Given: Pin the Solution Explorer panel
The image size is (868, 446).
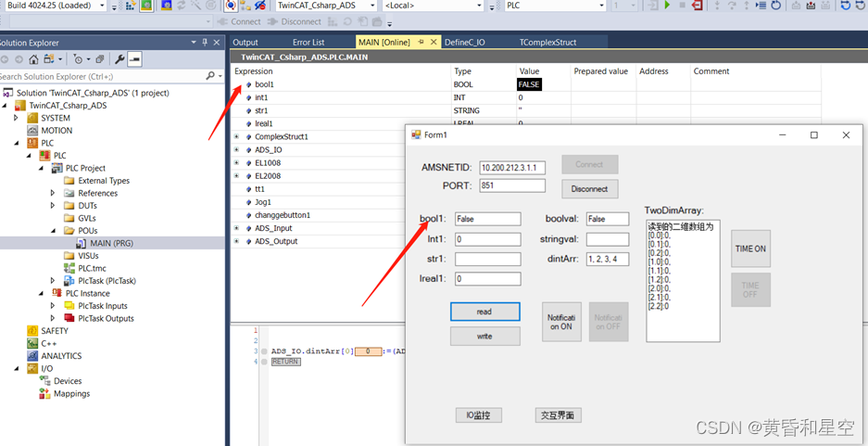Looking at the screenshot, I should [x=205, y=42].
